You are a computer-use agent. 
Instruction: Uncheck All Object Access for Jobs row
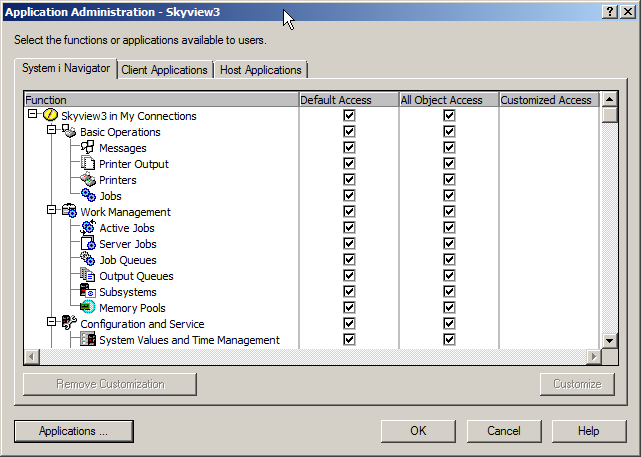[x=449, y=195]
